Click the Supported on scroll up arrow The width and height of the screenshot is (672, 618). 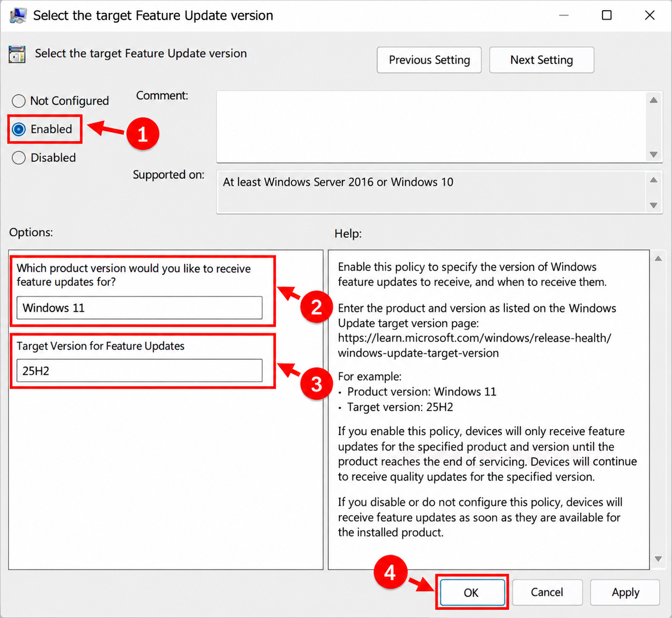click(654, 180)
